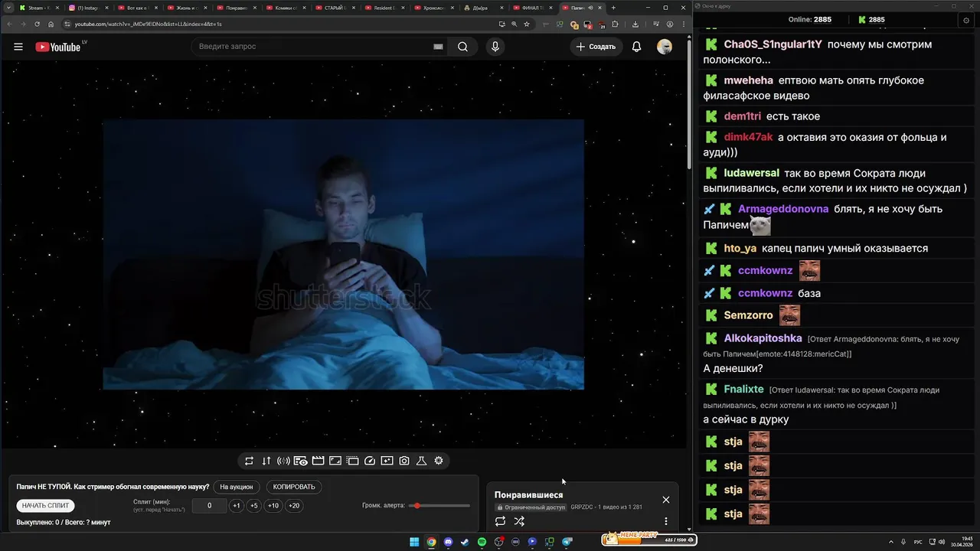Open the lab flask icon in video toolbar
980x551 pixels.
(421, 461)
